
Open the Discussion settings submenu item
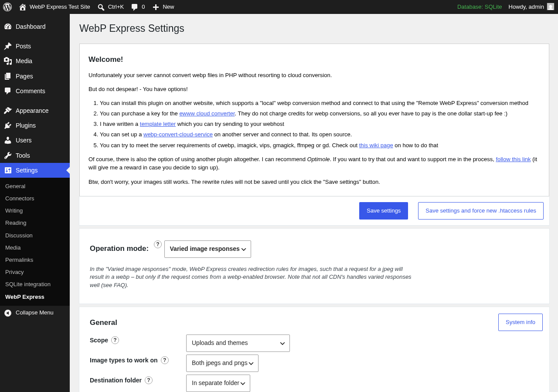[19, 235]
